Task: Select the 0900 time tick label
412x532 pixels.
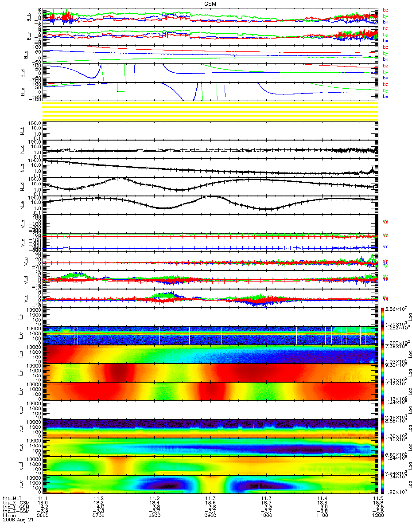Action: point(210,516)
